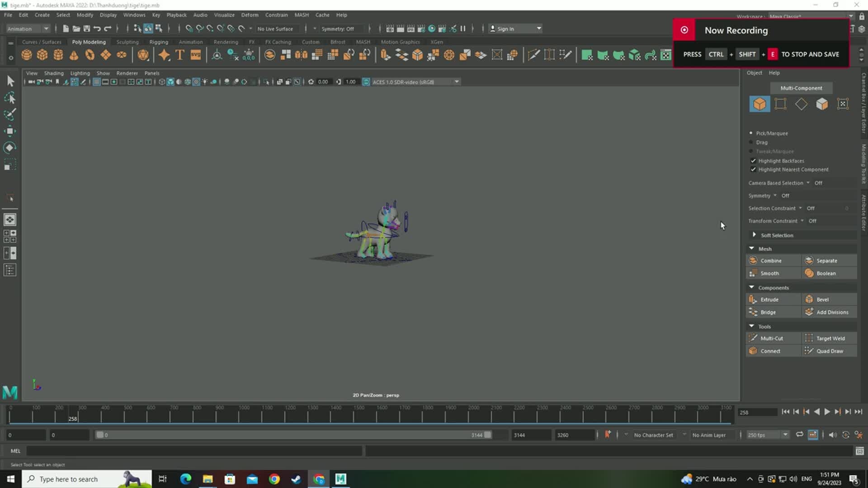Select the Polygon Cube tool on the shelf

point(42,55)
